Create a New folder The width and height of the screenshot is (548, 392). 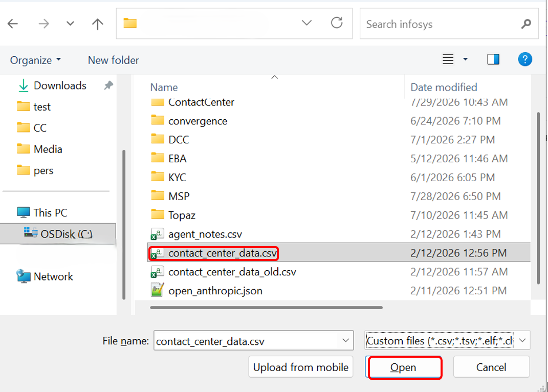tap(113, 60)
